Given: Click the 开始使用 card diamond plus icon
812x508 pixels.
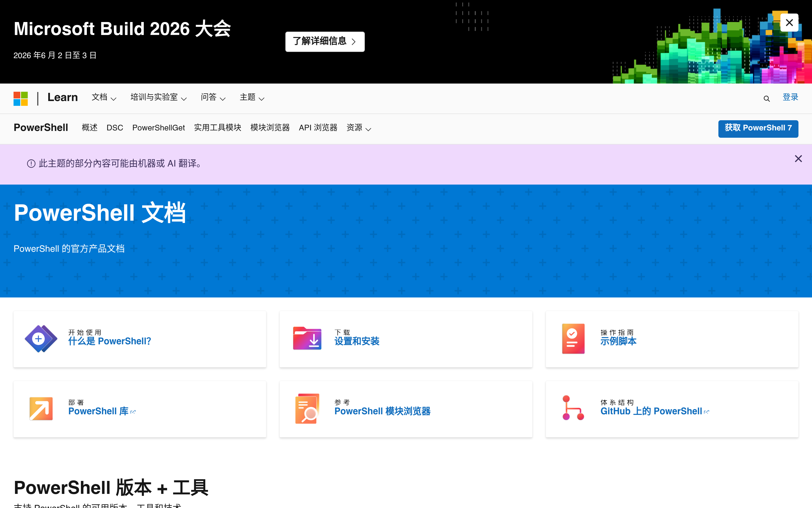Looking at the screenshot, I should 41,339.
